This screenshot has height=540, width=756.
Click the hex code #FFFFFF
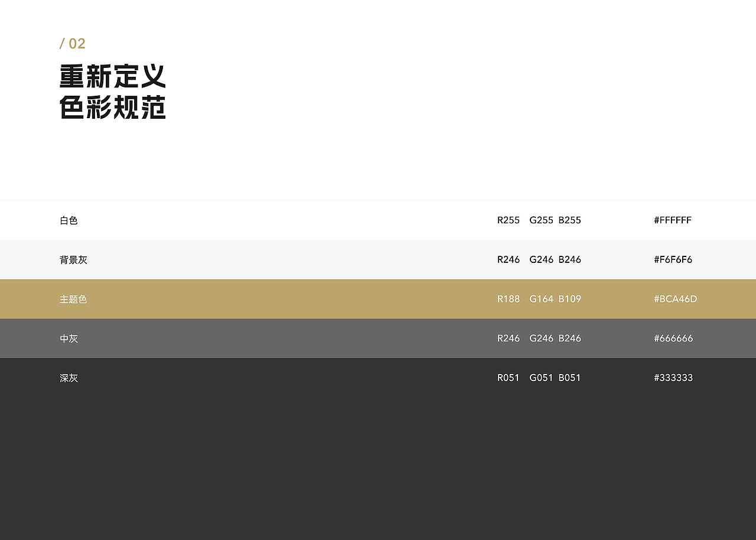click(x=673, y=220)
